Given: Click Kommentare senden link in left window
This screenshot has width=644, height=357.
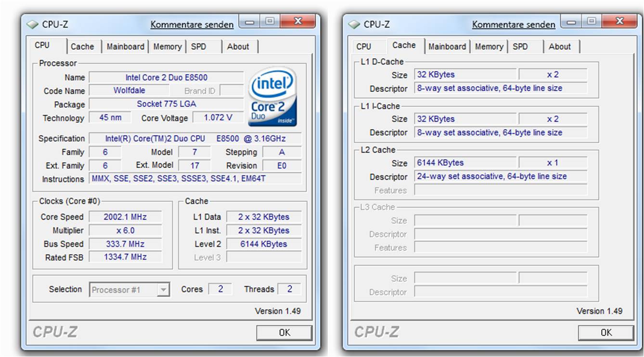Looking at the screenshot, I should (x=192, y=25).
